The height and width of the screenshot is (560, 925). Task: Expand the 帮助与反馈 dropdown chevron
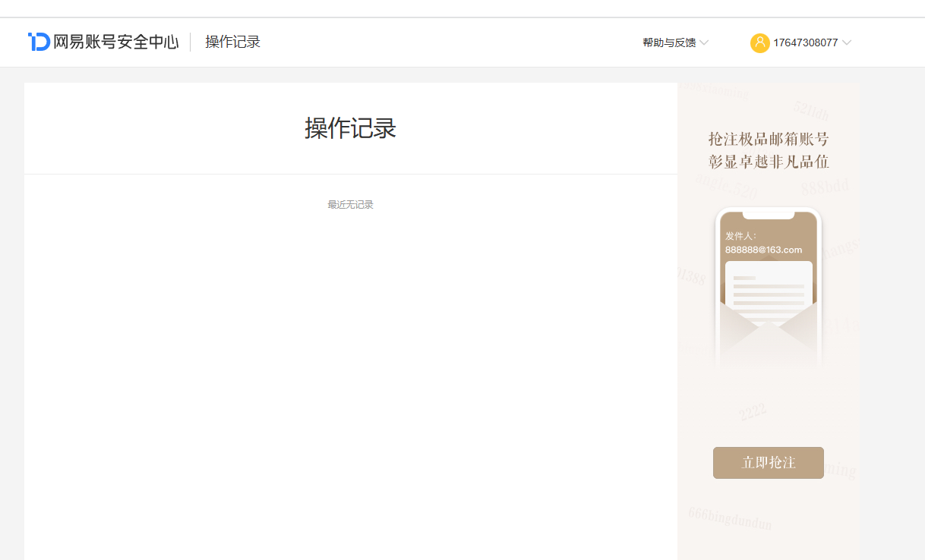point(704,42)
